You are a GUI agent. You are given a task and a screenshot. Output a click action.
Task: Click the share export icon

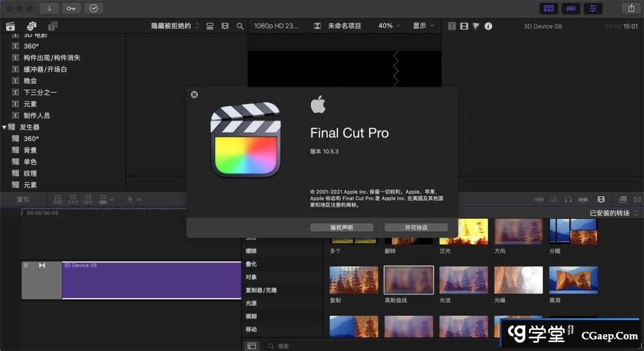(631, 8)
